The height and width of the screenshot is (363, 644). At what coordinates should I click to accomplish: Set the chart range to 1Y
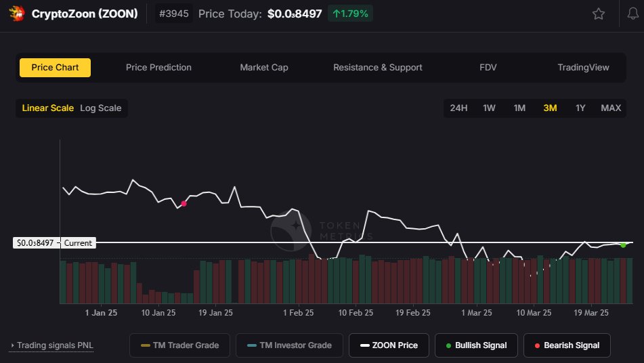580,108
